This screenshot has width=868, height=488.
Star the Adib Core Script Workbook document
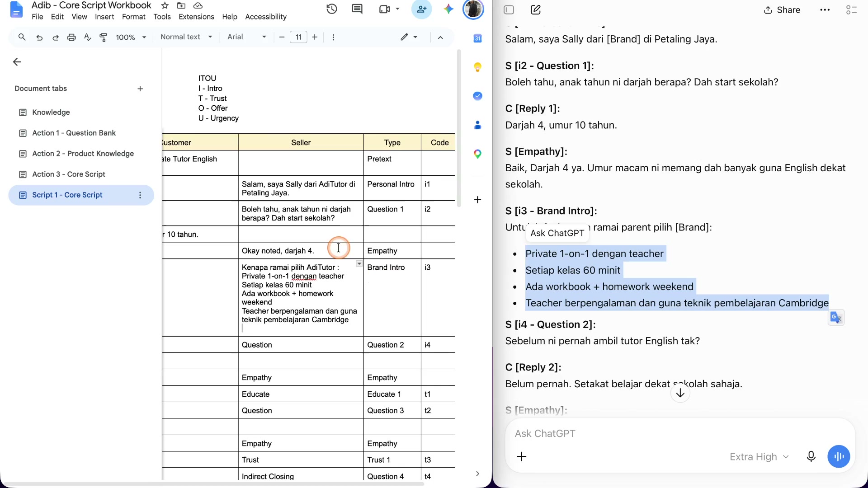point(165,5)
